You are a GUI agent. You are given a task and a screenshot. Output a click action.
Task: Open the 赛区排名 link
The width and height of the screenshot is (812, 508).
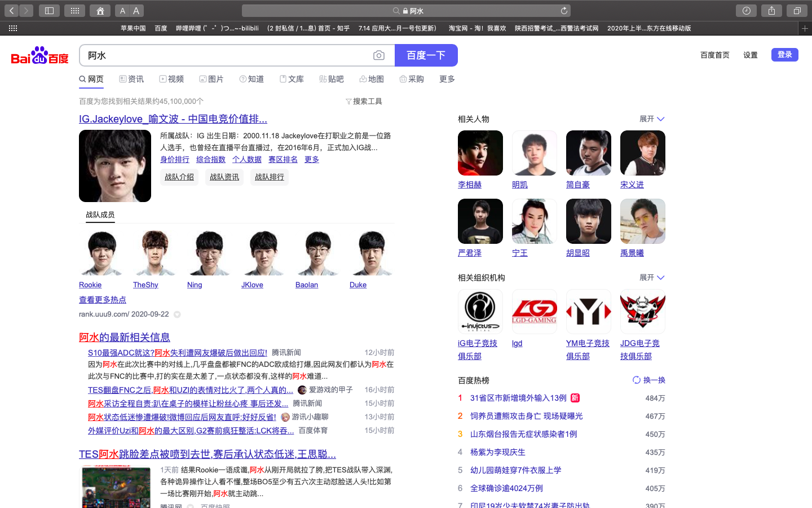click(x=283, y=160)
